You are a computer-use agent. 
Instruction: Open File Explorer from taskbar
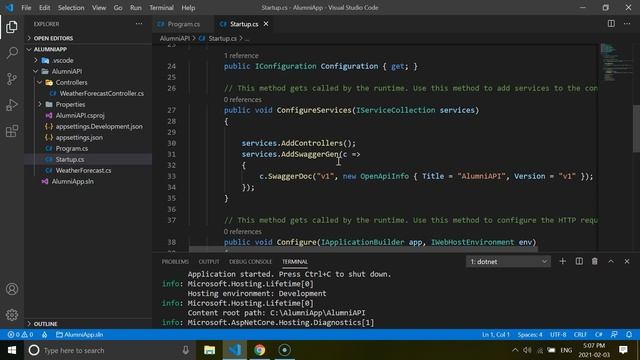209,350
